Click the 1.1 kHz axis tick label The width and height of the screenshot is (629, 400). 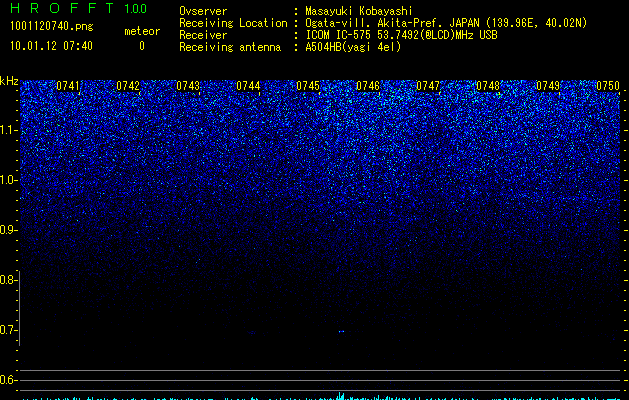[9, 130]
